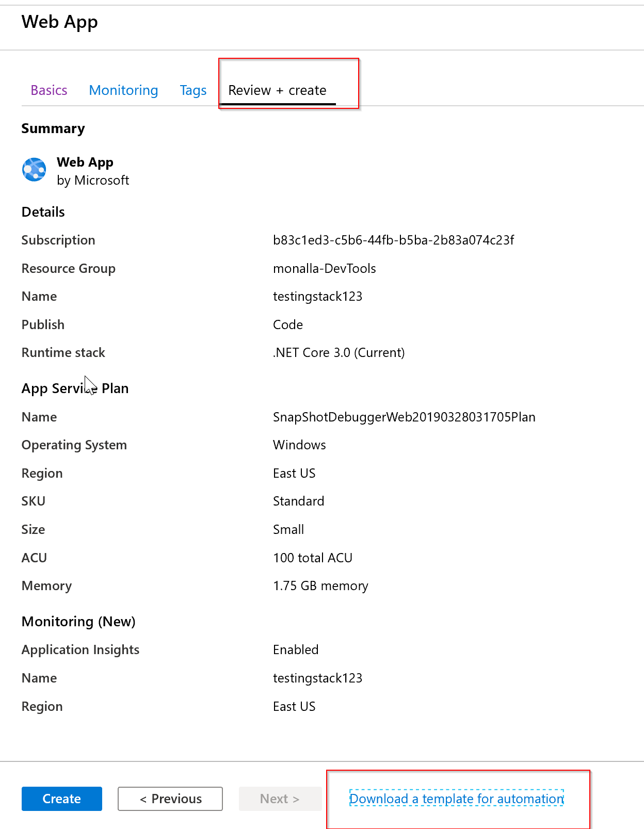The width and height of the screenshot is (644, 829).
Task: Switch to the Tags tab
Action: (x=193, y=90)
